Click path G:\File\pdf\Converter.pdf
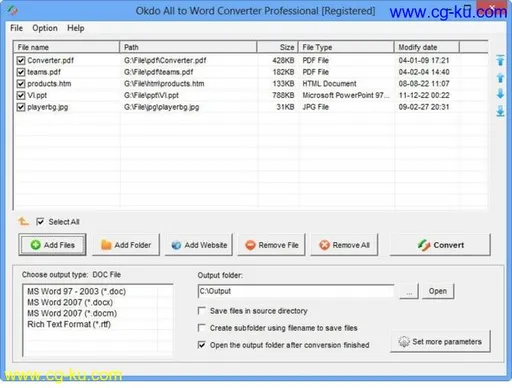This screenshot has height=388, width=512. (165, 60)
